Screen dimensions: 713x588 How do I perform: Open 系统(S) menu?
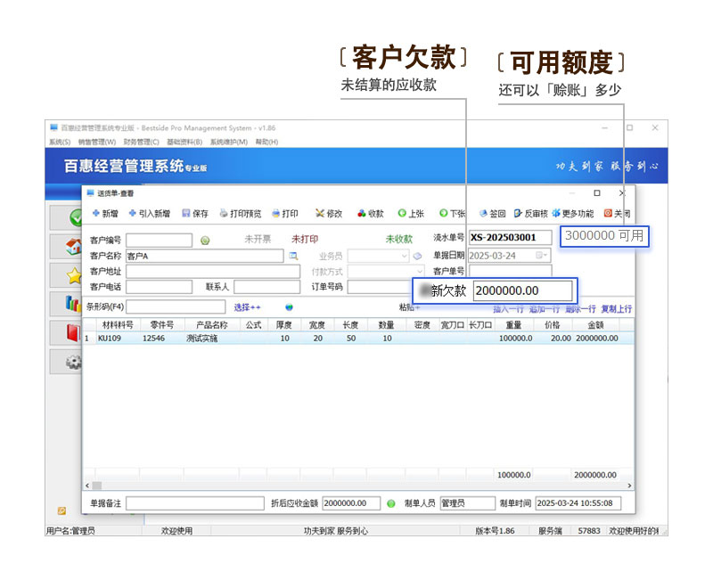click(x=60, y=142)
